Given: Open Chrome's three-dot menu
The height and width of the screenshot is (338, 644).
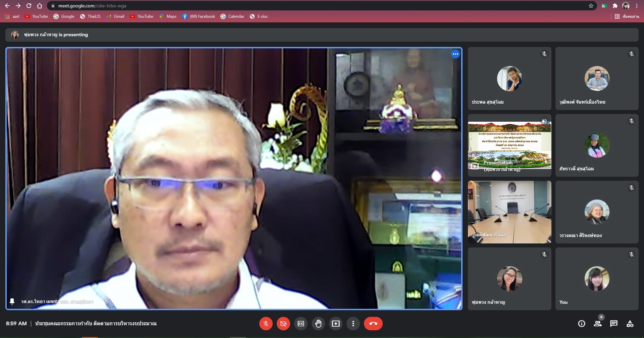Looking at the screenshot, I should point(637,6).
